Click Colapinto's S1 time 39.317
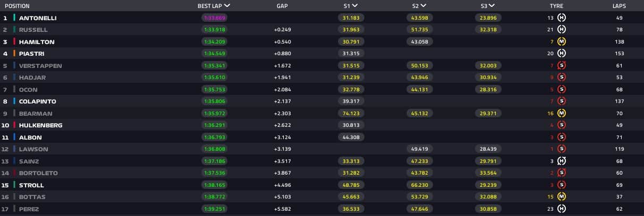Screen dimensions: 644x216 click(351, 101)
